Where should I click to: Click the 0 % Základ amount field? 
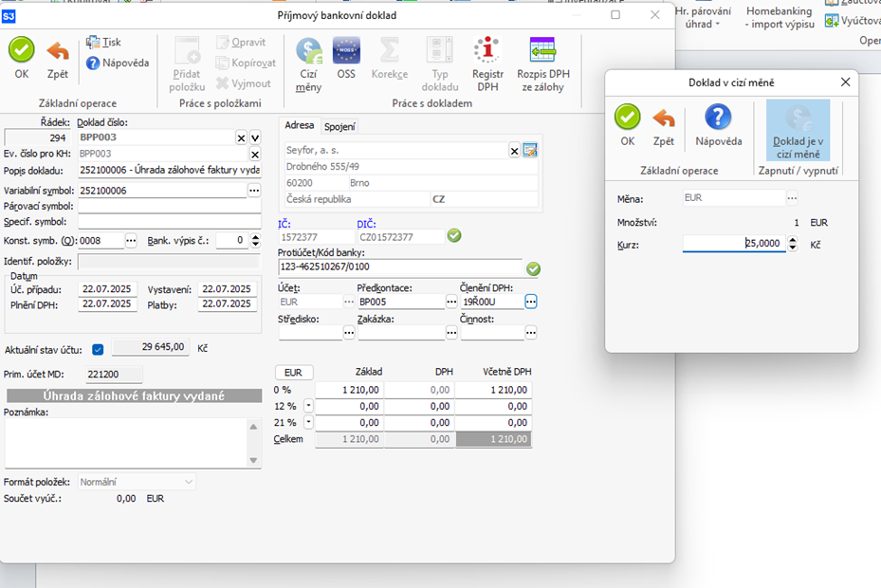[x=349, y=390]
